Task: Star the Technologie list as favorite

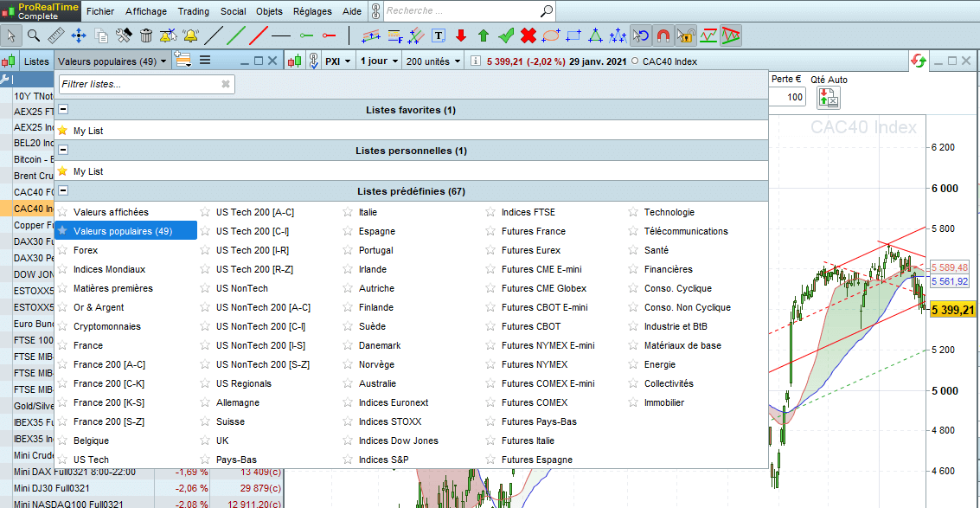Action: (x=634, y=212)
